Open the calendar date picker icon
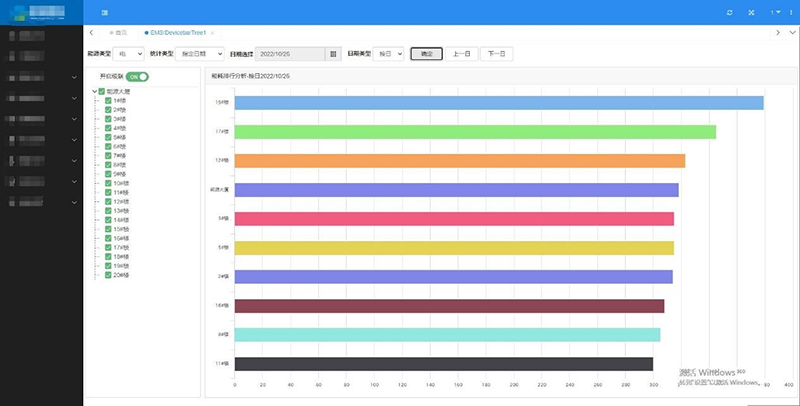The width and height of the screenshot is (800, 406). [x=334, y=54]
